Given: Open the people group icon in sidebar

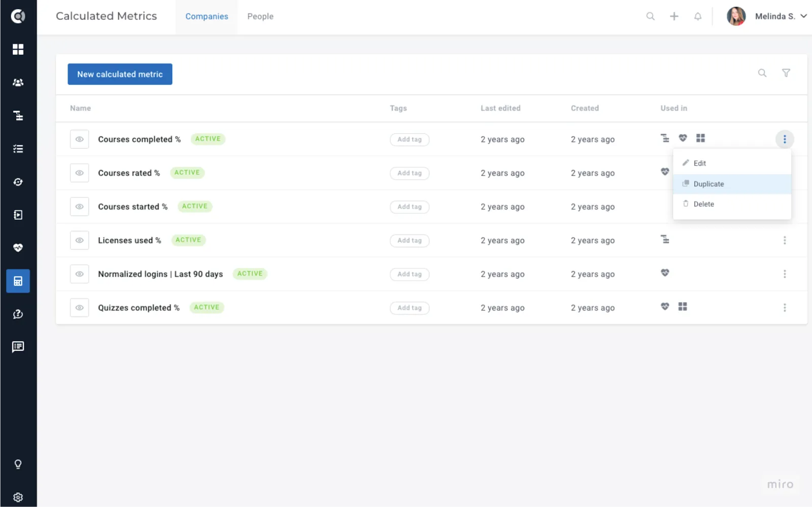Looking at the screenshot, I should tap(18, 82).
